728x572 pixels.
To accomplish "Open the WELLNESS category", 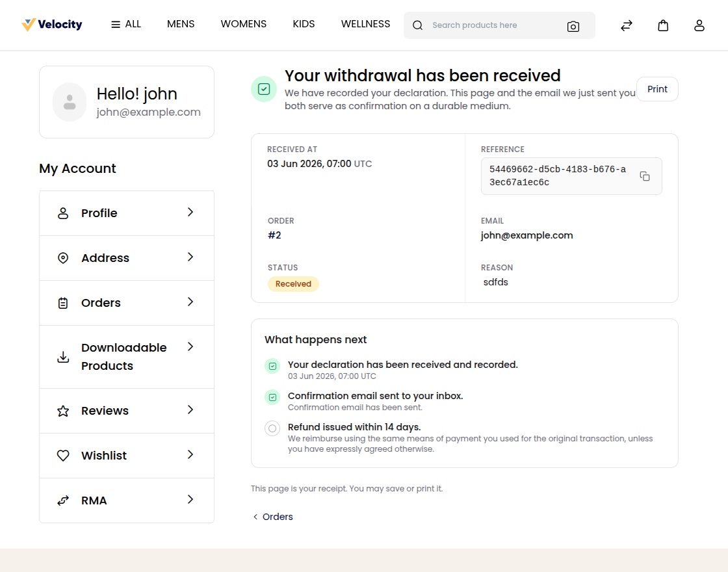I will point(365,24).
